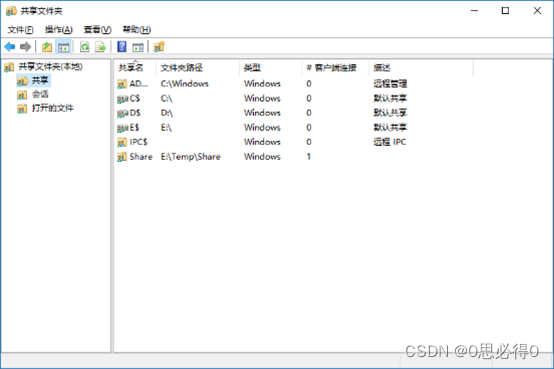Open the 查看(V) menu
The height and width of the screenshot is (369, 554).
(98, 30)
